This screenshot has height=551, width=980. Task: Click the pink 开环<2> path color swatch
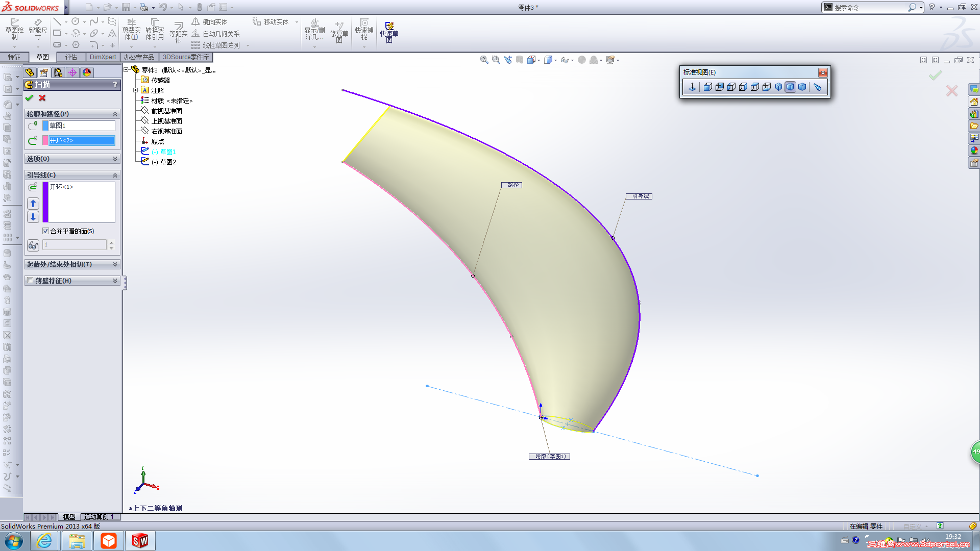point(45,140)
